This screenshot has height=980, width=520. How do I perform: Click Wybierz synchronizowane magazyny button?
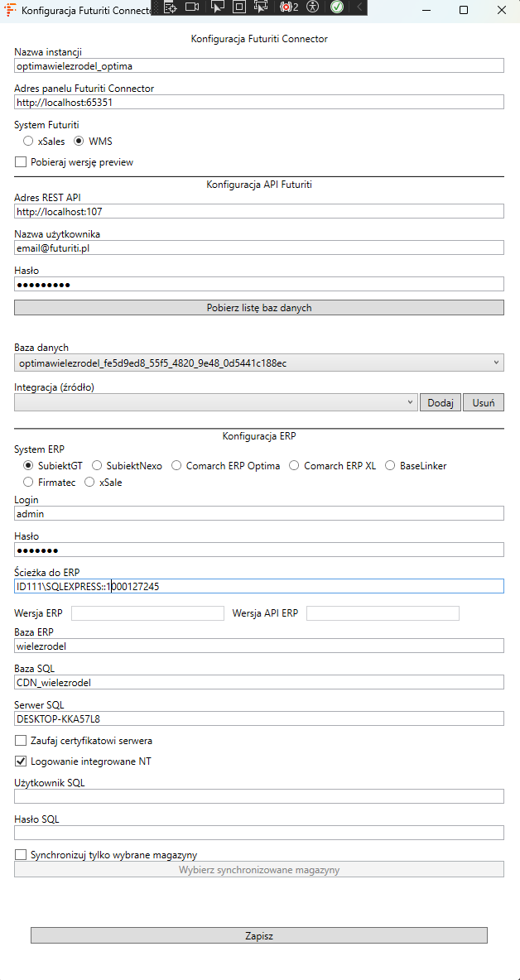pos(258,869)
